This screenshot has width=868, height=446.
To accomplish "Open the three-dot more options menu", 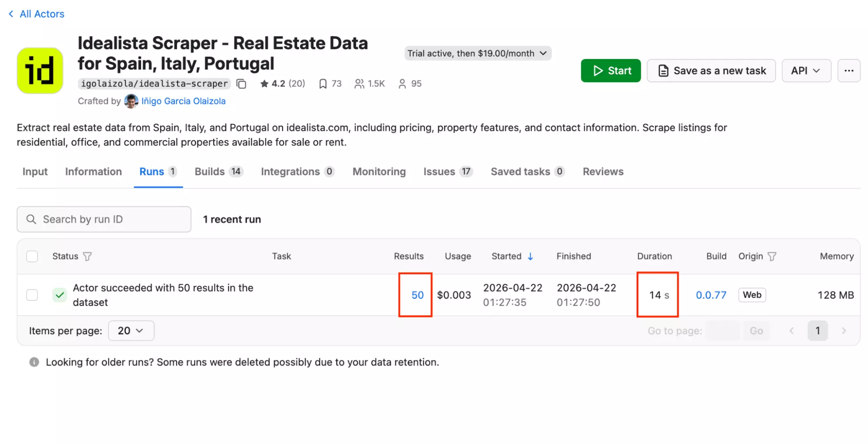I will (848, 71).
